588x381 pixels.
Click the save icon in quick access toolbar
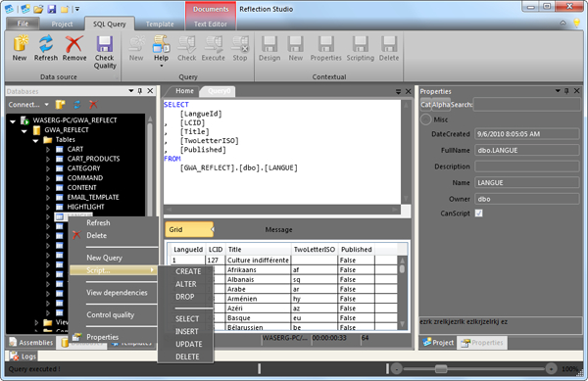[51, 9]
